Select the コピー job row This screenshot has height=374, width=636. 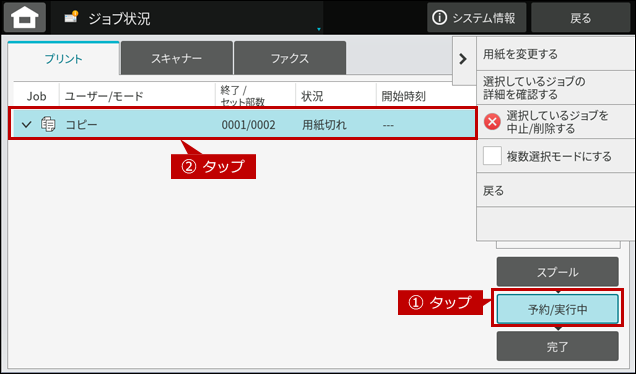(x=243, y=124)
